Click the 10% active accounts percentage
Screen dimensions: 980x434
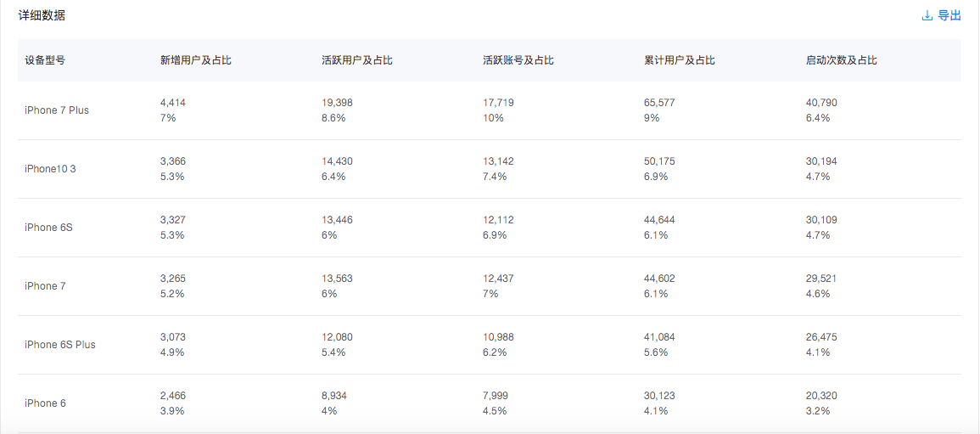coord(492,117)
